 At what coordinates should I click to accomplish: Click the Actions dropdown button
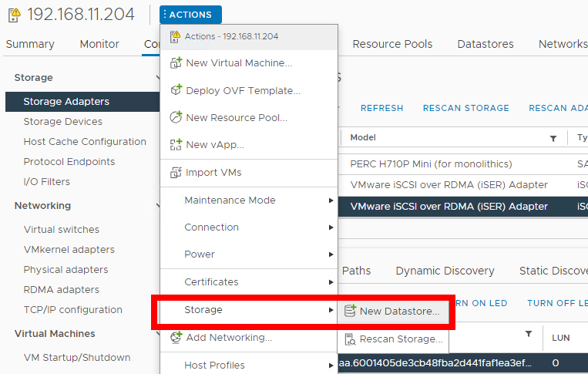pos(190,15)
